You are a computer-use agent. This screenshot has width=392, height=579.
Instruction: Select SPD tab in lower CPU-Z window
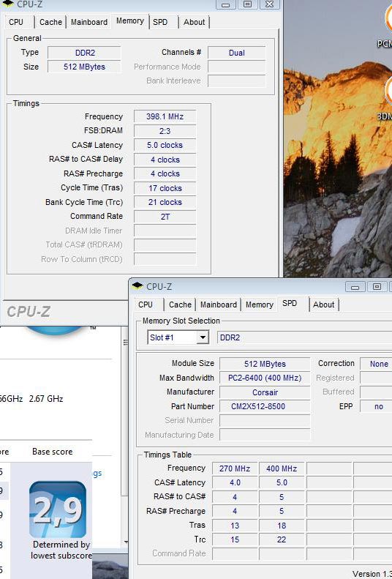(x=290, y=304)
